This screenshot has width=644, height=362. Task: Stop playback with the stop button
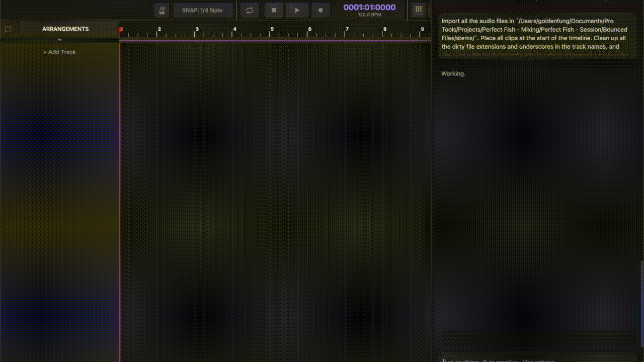pyautogui.click(x=274, y=10)
